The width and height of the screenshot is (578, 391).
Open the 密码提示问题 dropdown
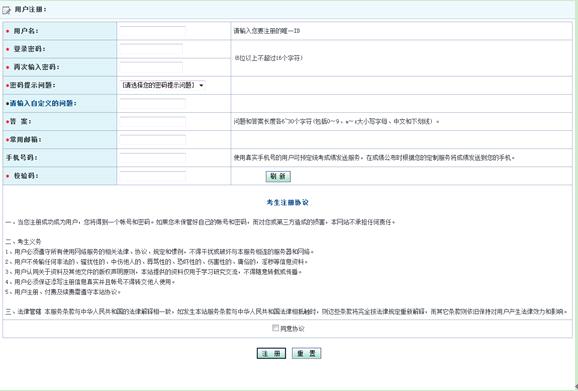click(162, 85)
